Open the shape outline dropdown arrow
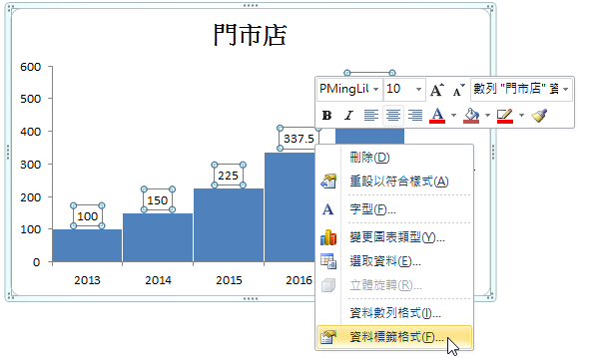This screenshot has height=364, width=599. [521, 116]
